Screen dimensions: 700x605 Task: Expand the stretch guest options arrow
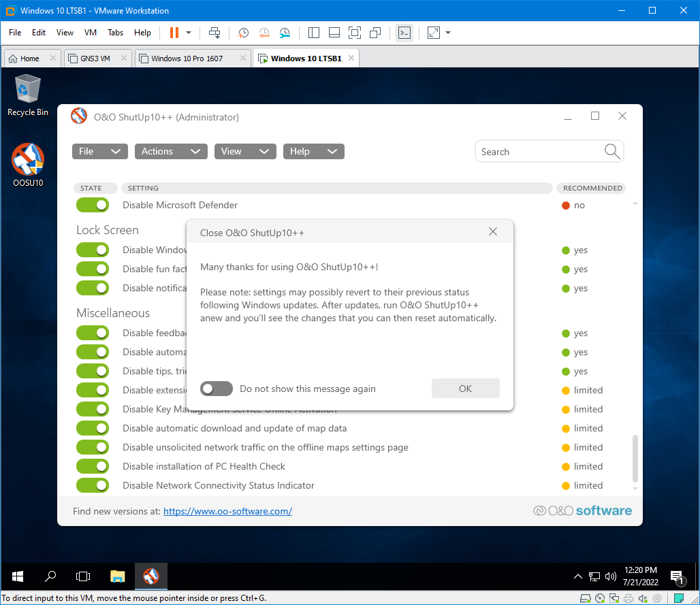[x=448, y=33]
